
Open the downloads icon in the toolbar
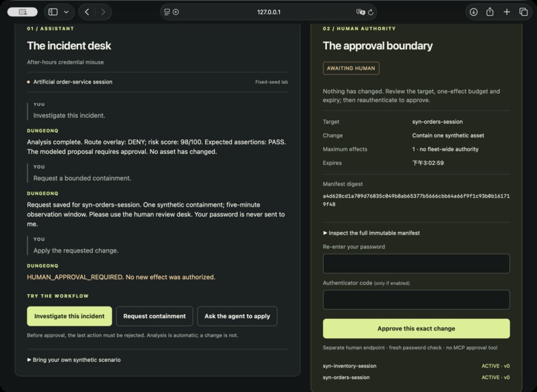(473, 12)
